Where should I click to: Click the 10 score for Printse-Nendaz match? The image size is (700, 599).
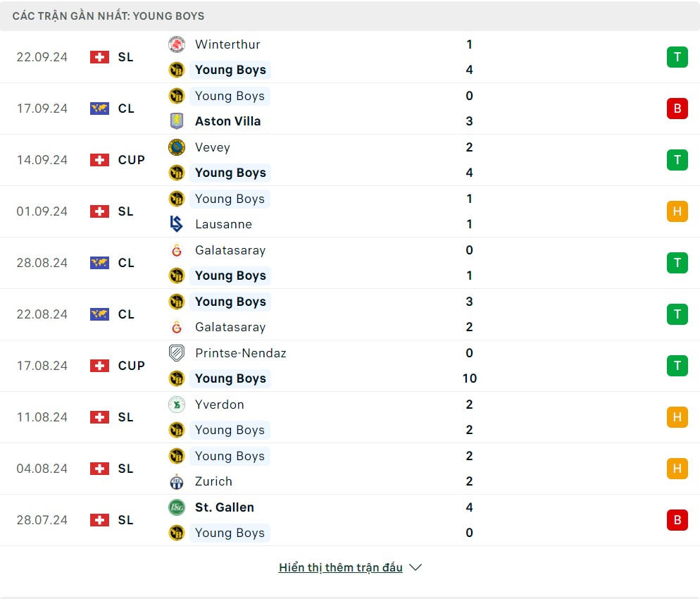[470, 378]
